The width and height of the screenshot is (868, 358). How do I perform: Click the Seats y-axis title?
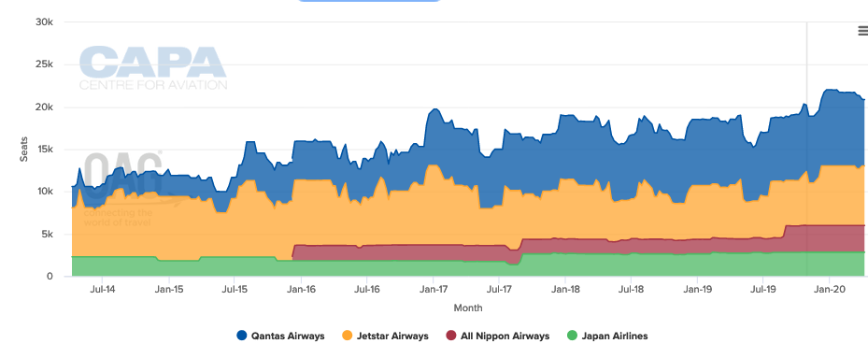pyautogui.click(x=24, y=150)
